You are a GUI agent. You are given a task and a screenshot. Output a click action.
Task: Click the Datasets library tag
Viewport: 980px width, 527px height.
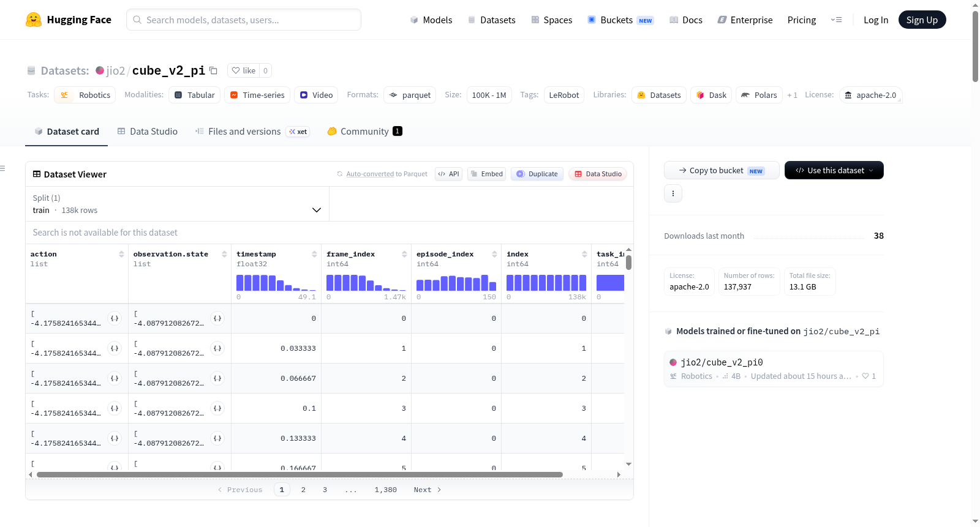[x=659, y=95]
